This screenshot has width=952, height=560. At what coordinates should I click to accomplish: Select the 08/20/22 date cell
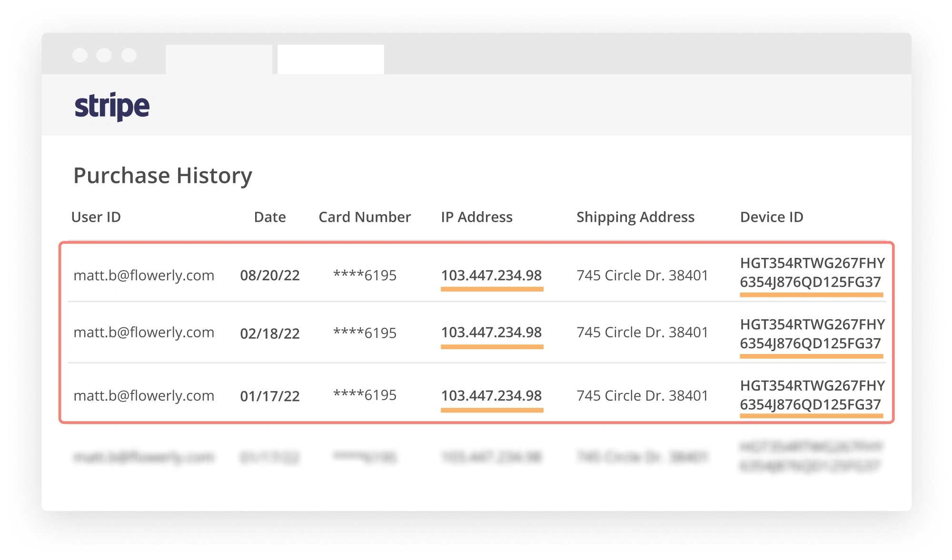[x=270, y=275]
